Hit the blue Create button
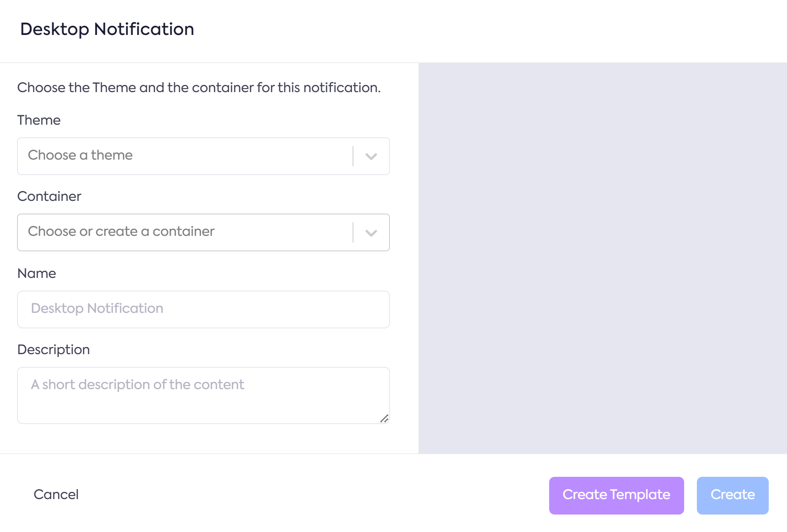Viewport: 787px width, 532px height. coord(732,495)
